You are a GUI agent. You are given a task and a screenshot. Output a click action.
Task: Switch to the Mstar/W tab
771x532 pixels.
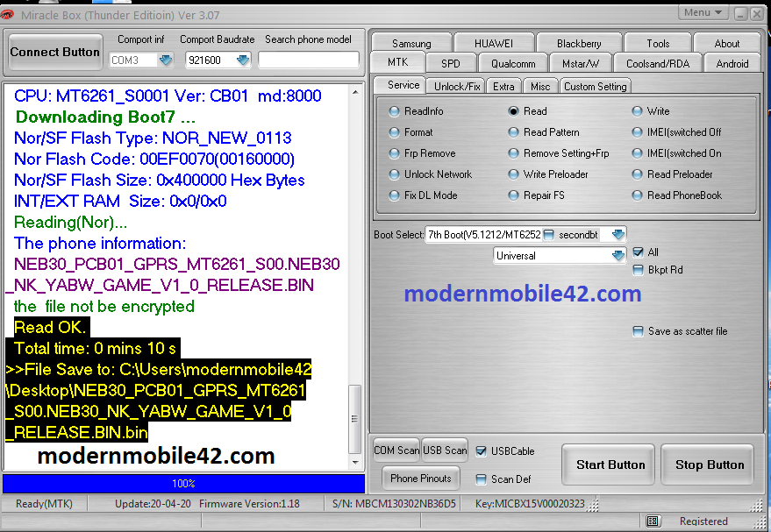[x=581, y=64]
